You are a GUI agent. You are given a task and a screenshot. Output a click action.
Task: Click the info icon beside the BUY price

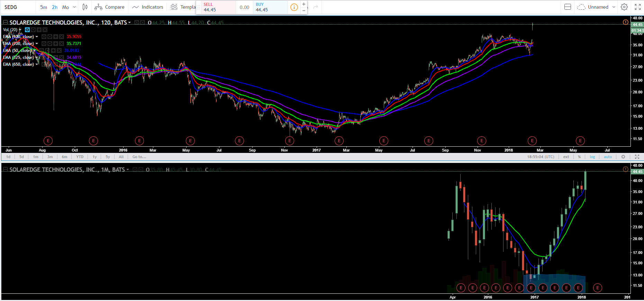pos(294,7)
